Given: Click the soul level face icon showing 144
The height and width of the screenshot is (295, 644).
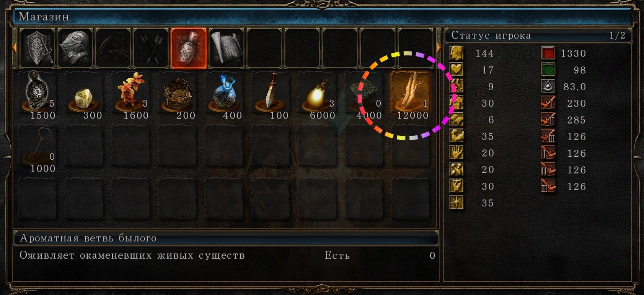Looking at the screenshot, I should coord(457,53).
